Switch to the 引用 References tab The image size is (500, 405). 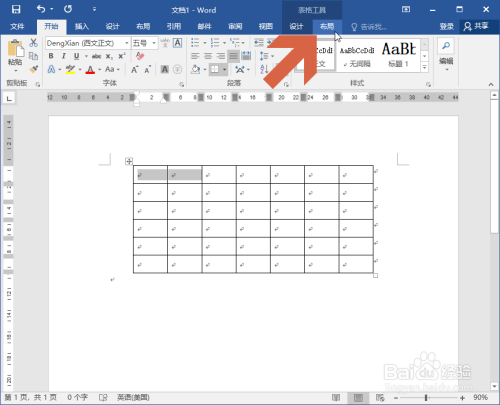[x=174, y=26]
